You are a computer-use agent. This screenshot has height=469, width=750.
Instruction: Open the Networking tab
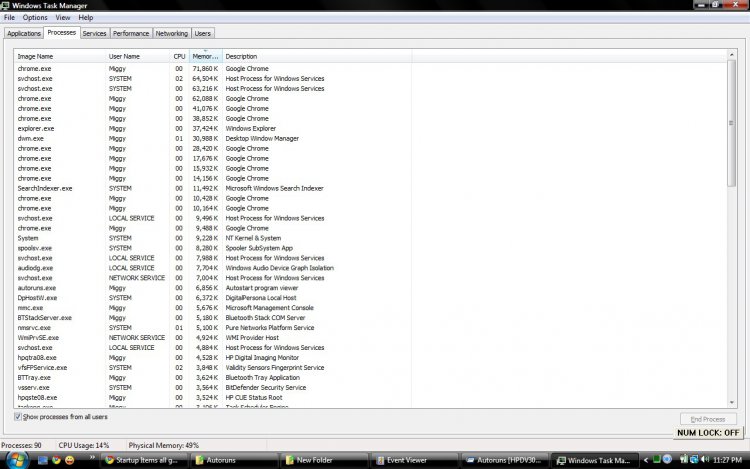point(172,33)
